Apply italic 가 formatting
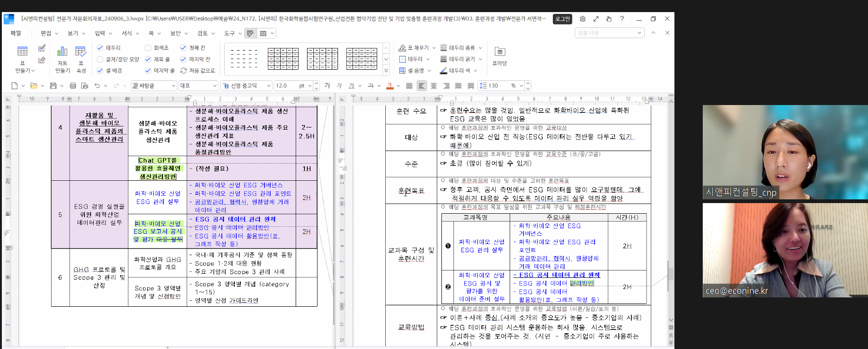This screenshot has height=349, width=868. [x=339, y=86]
